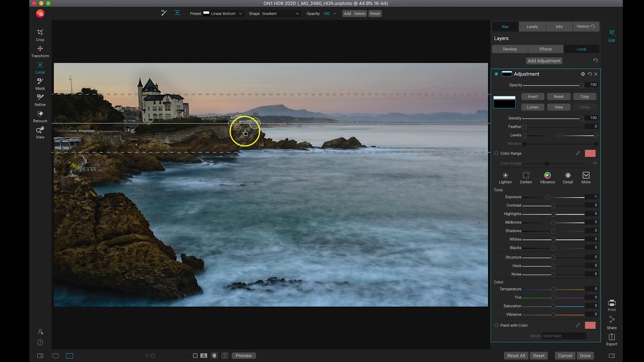This screenshot has width=644, height=362.
Task: Apply the Detail preset icon
Action: pos(568,177)
